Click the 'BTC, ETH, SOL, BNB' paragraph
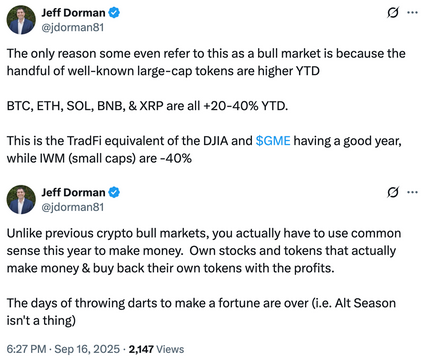The height and width of the screenshot is (362, 424). tap(147, 106)
